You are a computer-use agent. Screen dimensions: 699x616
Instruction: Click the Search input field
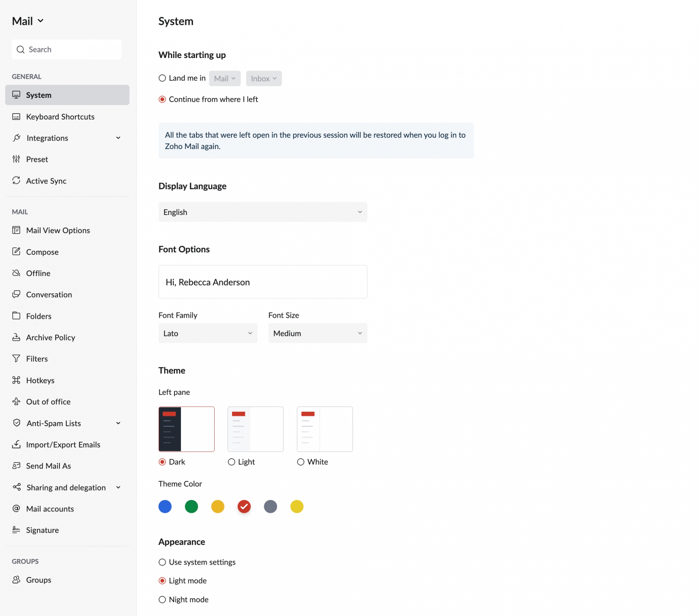66,49
